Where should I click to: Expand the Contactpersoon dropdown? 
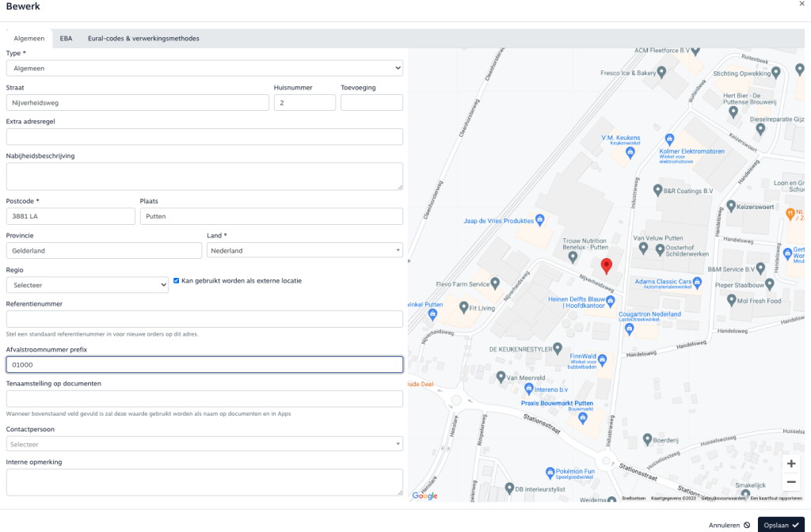[x=204, y=444]
